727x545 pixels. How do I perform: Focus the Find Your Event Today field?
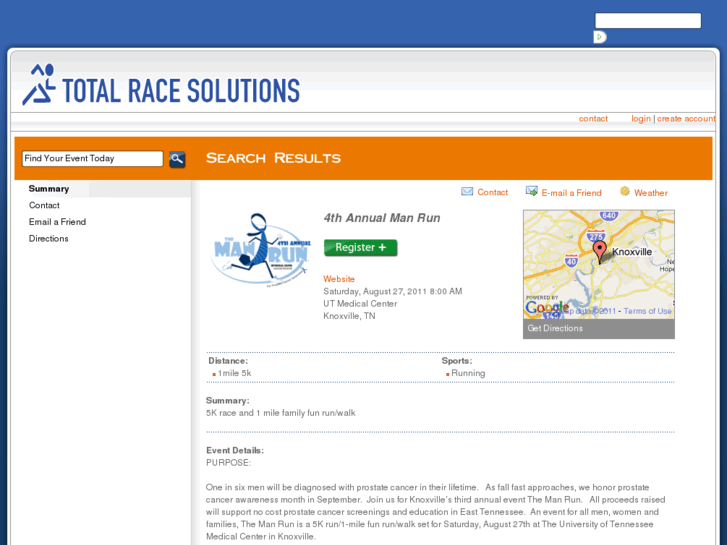point(92,159)
